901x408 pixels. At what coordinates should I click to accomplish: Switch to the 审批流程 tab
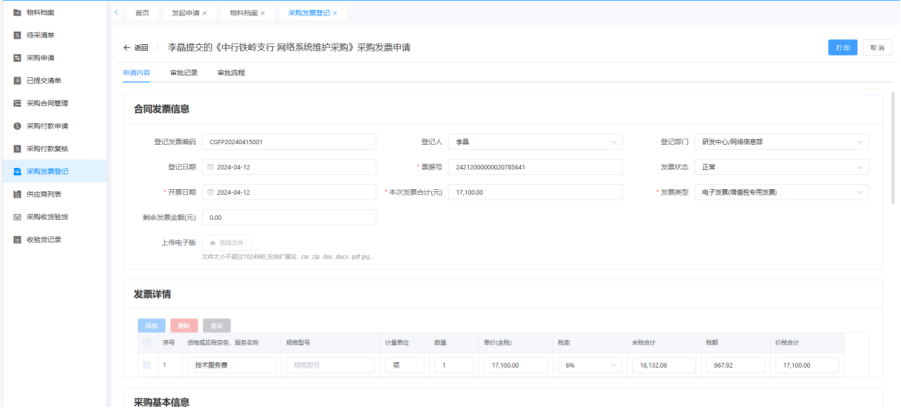click(230, 73)
